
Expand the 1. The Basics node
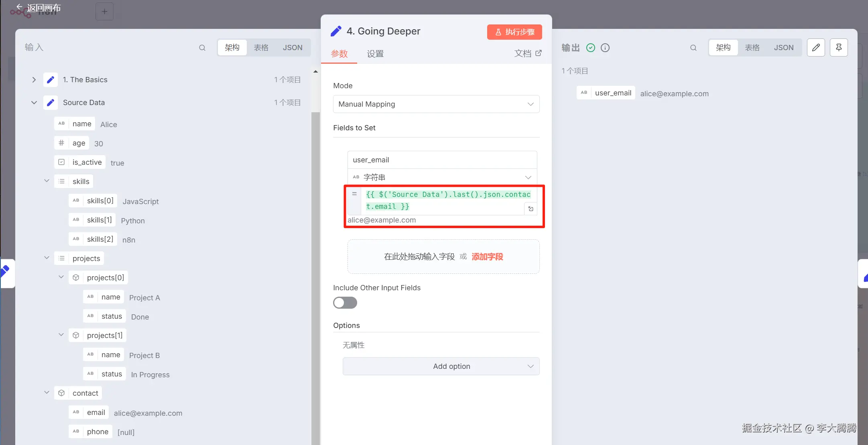pos(34,80)
